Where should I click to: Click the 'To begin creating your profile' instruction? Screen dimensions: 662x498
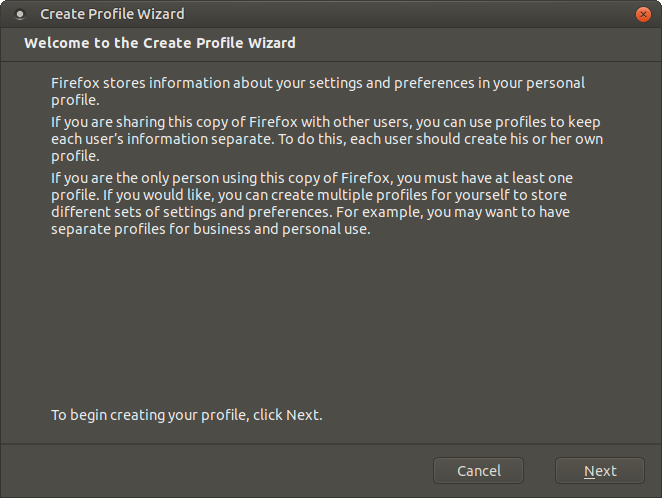click(187, 415)
